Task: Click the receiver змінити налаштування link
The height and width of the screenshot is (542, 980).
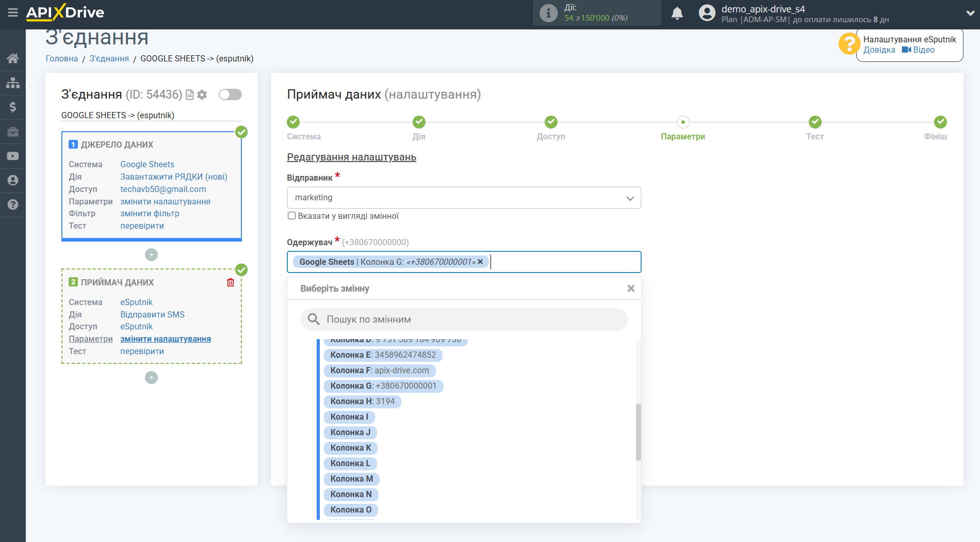Action: 166,339
